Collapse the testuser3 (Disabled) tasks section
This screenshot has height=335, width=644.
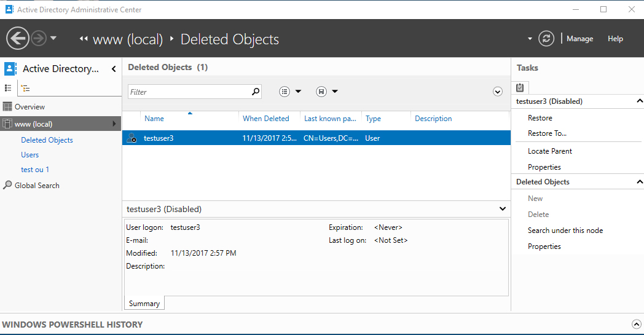[640, 101]
